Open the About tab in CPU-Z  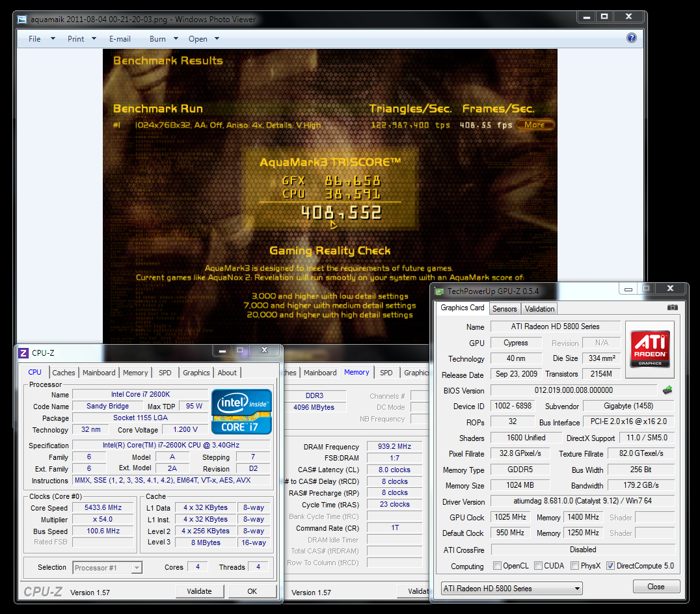227,373
